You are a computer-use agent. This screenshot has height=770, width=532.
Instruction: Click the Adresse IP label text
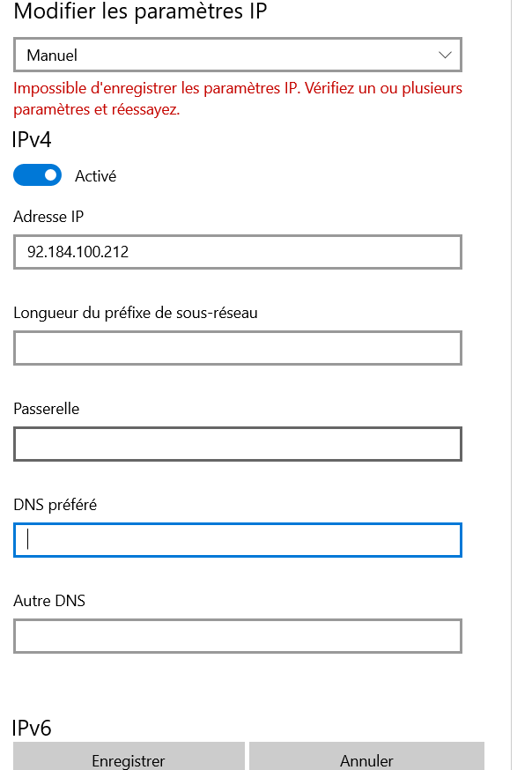49,216
